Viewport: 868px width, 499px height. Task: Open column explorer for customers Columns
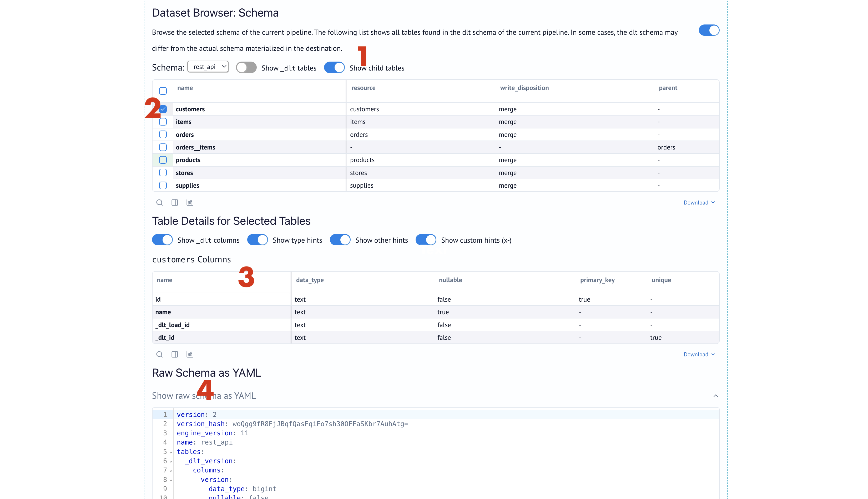pyautogui.click(x=175, y=354)
